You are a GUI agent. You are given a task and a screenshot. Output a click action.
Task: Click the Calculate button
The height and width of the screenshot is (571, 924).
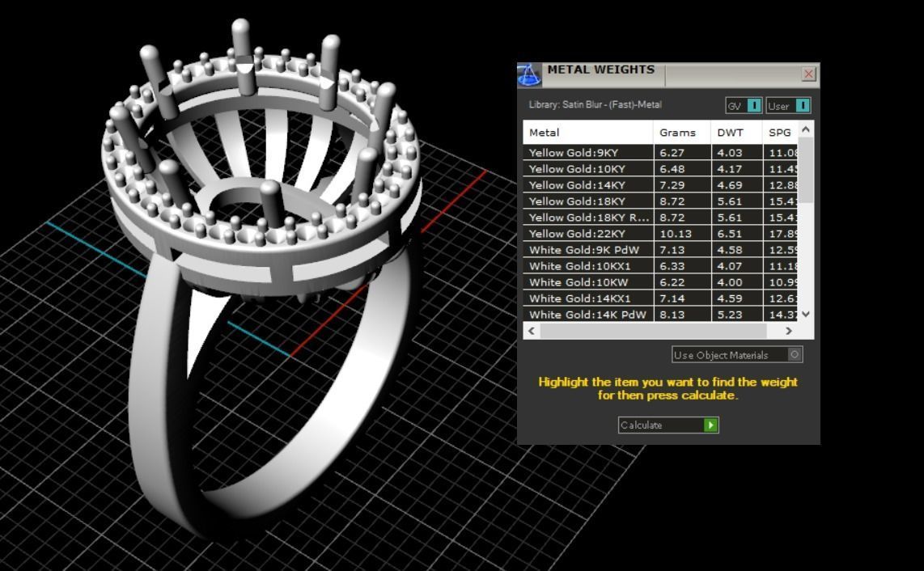point(668,425)
